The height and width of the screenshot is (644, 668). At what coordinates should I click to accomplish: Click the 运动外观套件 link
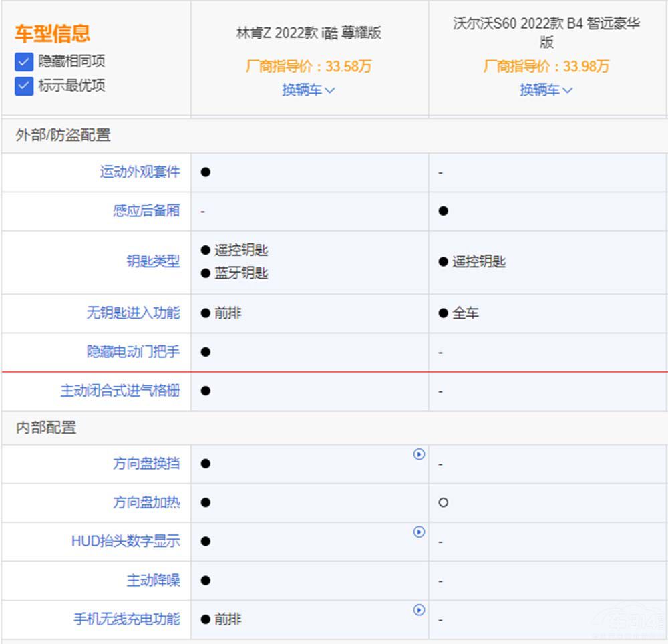140,172
